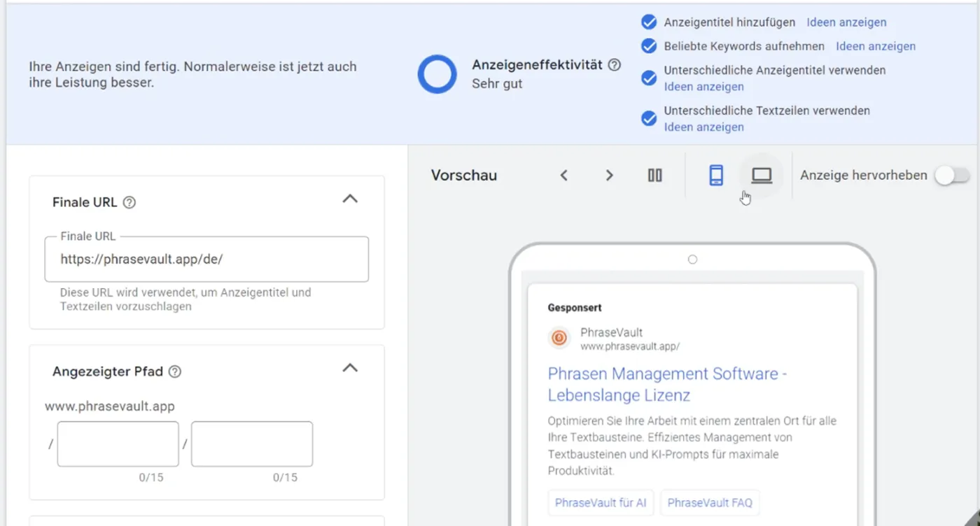Click the first displayed path field
The height and width of the screenshot is (526, 980).
(x=118, y=444)
